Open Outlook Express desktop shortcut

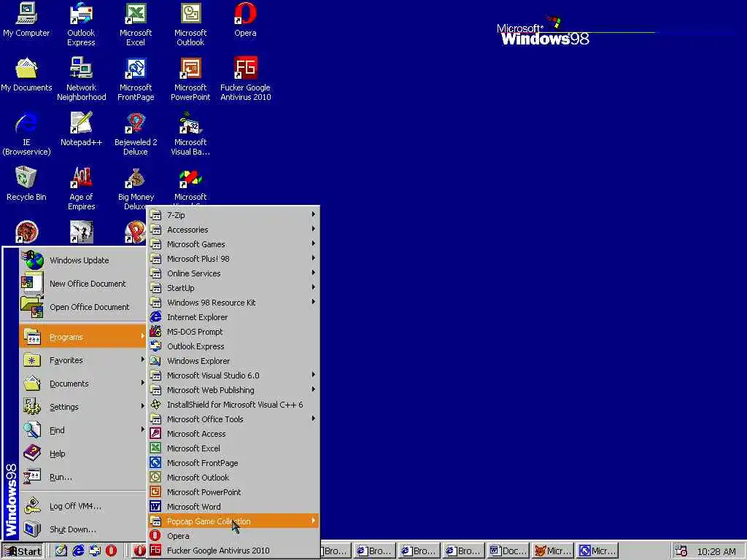point(81,24)
